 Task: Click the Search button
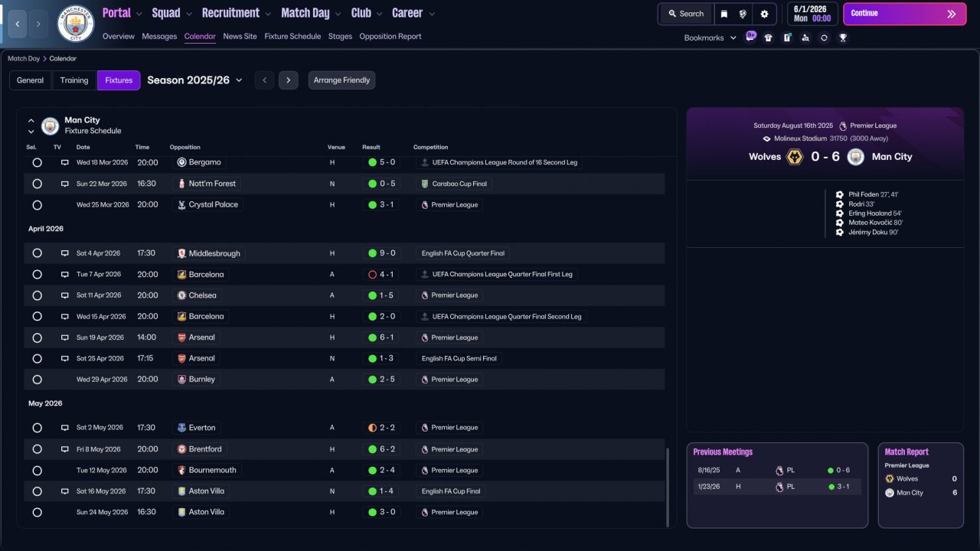(685, 14)
